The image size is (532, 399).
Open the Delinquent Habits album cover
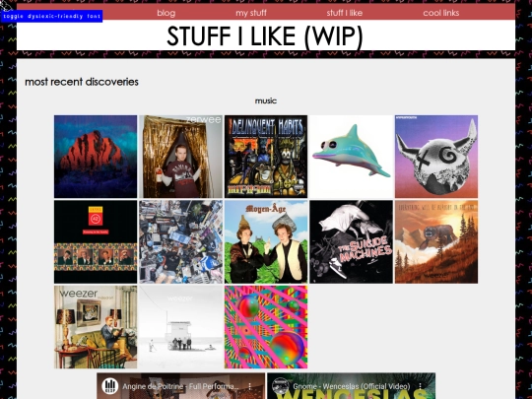click(266, 157)
